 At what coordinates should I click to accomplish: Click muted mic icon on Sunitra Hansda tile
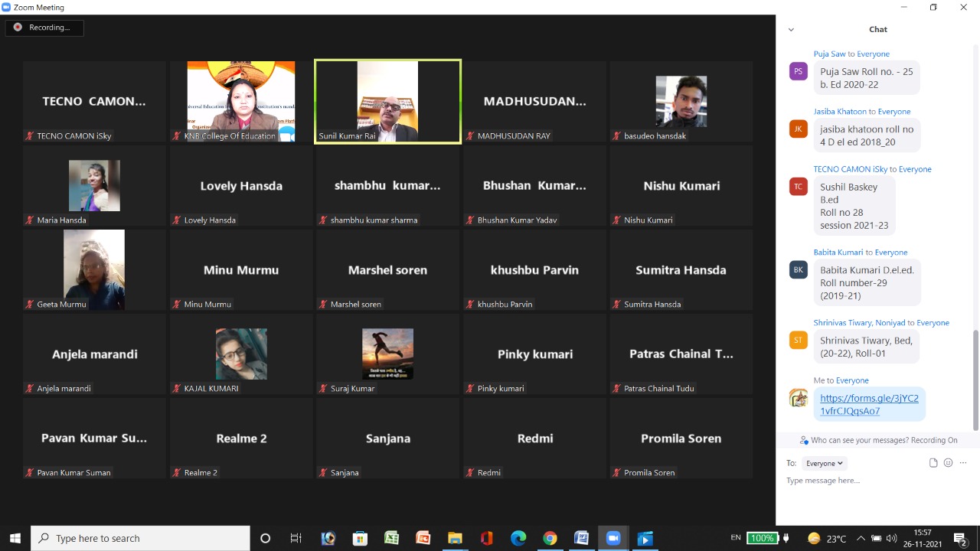click(617, 304)
